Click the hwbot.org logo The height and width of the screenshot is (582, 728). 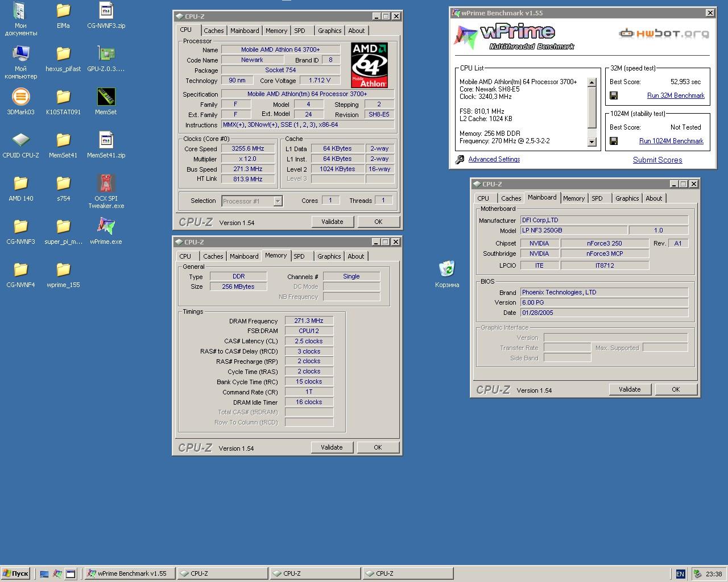[664, 34]
